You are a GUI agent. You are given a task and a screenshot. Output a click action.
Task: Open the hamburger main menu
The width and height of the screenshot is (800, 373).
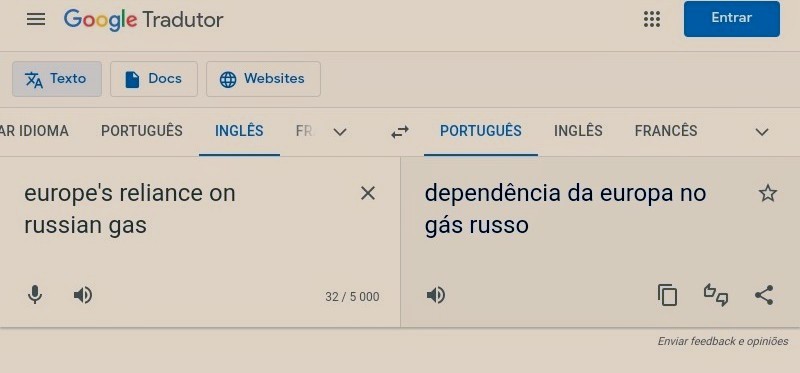coord(36,19)
